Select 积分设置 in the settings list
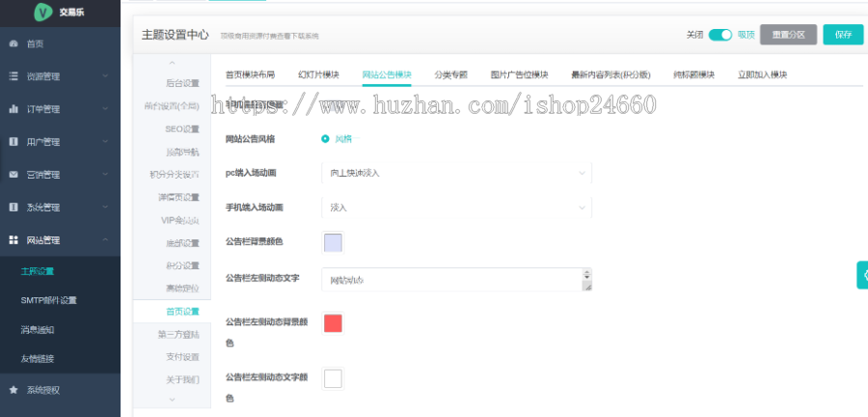The height and width of the screenshot is (417, 868). (182, 265)
